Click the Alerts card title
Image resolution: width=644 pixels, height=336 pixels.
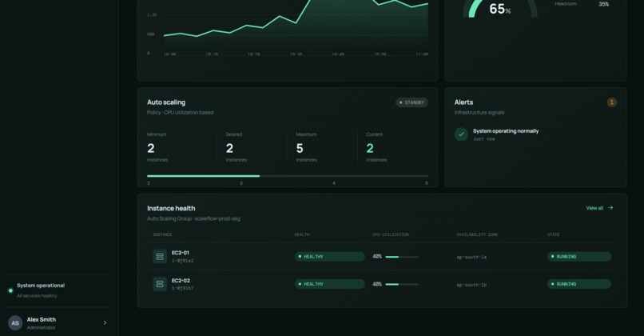(463, 102)
